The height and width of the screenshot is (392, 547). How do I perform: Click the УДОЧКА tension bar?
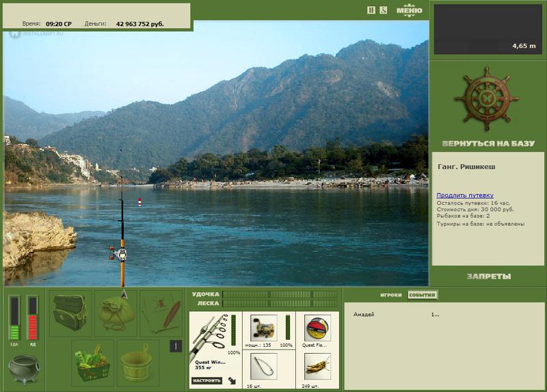coord(280,294)
